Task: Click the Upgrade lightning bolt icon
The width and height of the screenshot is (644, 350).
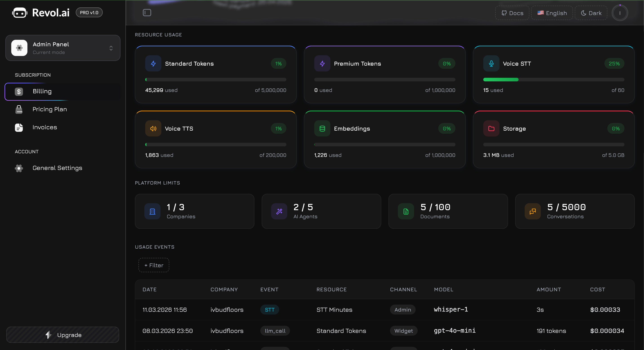Action: pyautogui.click(x=49, y=335)
